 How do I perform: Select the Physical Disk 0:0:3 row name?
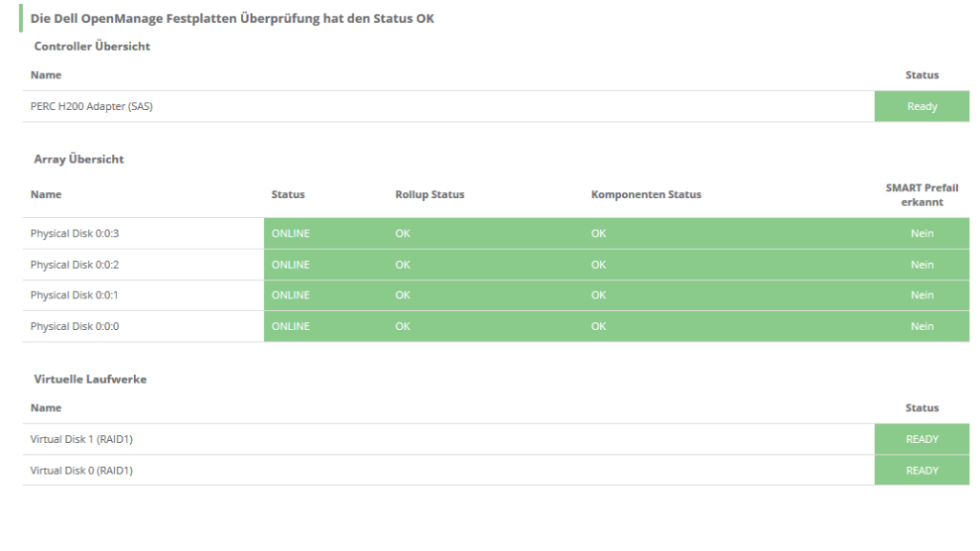coord(75,233)
